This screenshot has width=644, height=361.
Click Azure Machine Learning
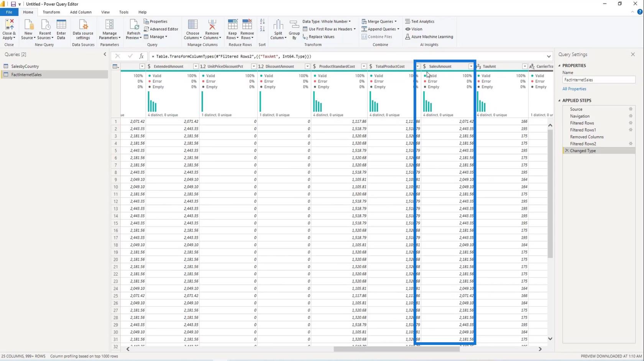pyautogui.click(x=429, y=37)
